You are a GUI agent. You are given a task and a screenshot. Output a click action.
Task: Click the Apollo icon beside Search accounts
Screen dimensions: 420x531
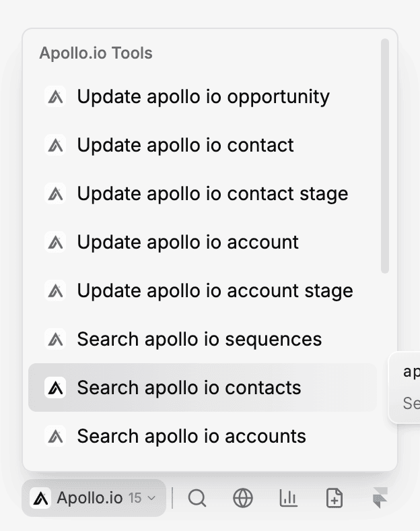(55, 436)
